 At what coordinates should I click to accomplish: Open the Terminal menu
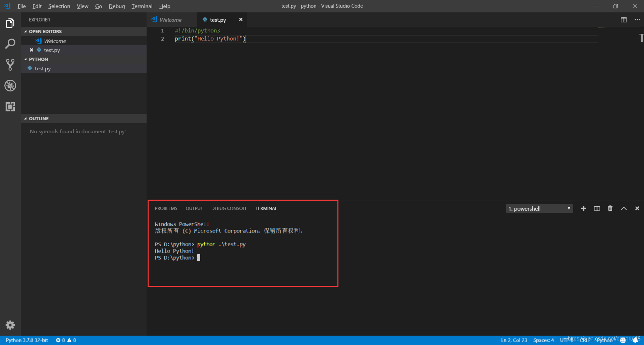click(142, 6)
